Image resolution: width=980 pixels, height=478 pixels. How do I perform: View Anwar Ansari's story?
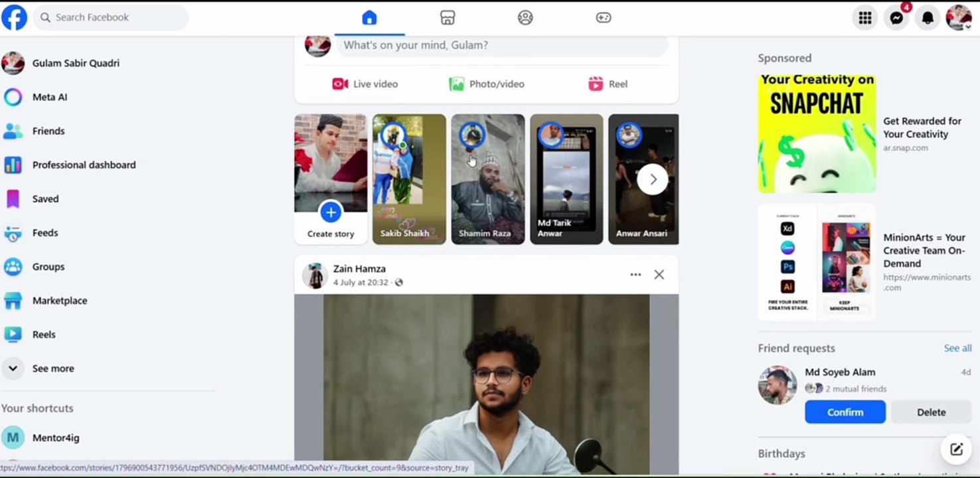[x=643, y=179]
